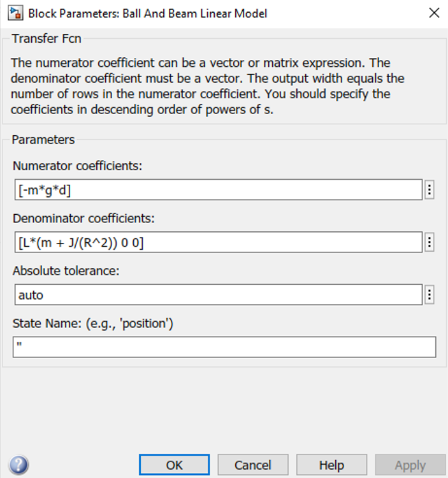Screen dimensions: 448x478
Task: Click the State Name label text
Action: (x=92, y=323)
